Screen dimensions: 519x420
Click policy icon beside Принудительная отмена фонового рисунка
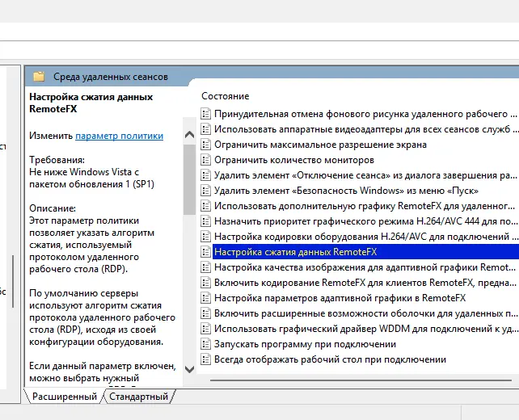[x=205, y=114]
